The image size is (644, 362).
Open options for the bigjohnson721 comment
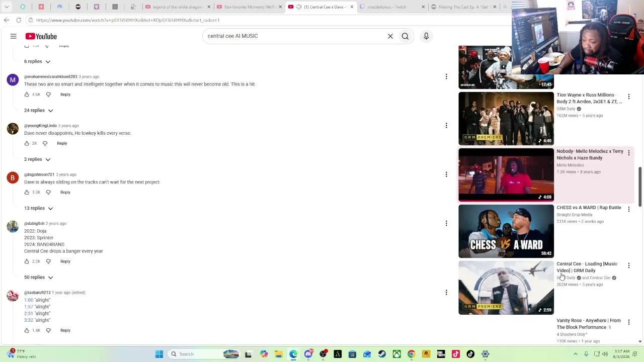[446, 174]
